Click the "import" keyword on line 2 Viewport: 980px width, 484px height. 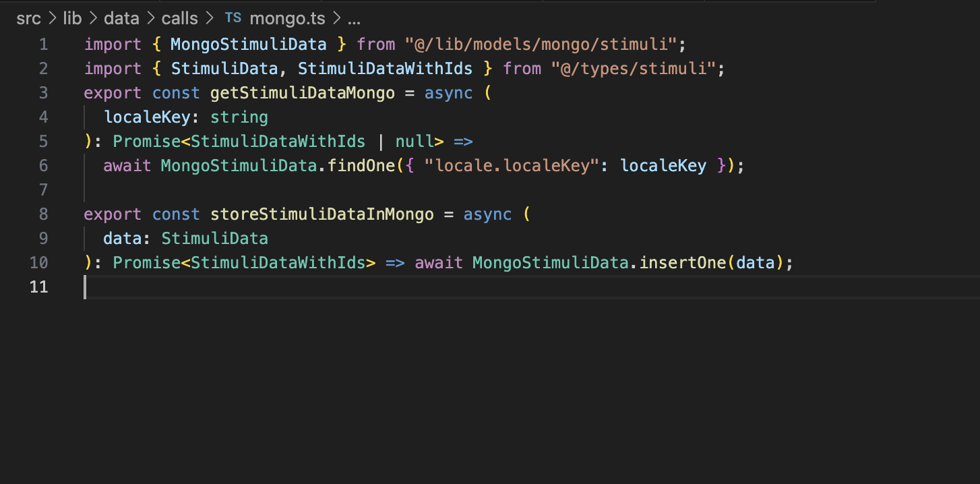[113, 69]
